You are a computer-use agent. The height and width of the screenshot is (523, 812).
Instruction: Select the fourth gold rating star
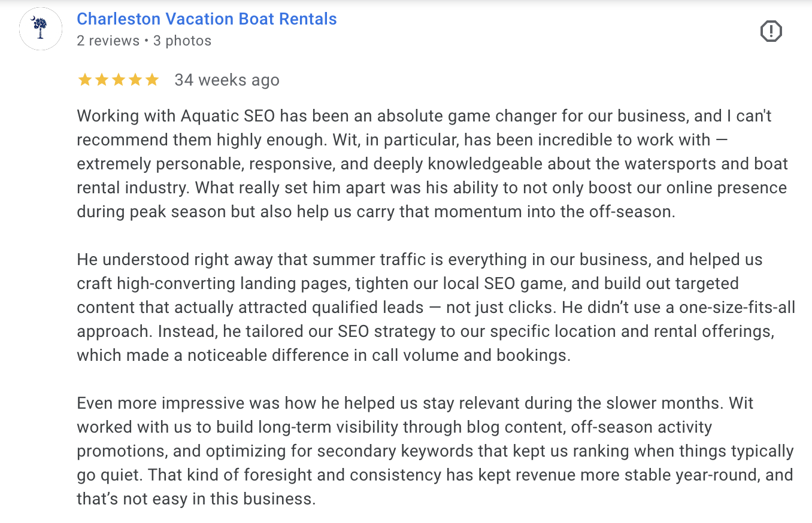pyautogui.click(x=136, y=79)
